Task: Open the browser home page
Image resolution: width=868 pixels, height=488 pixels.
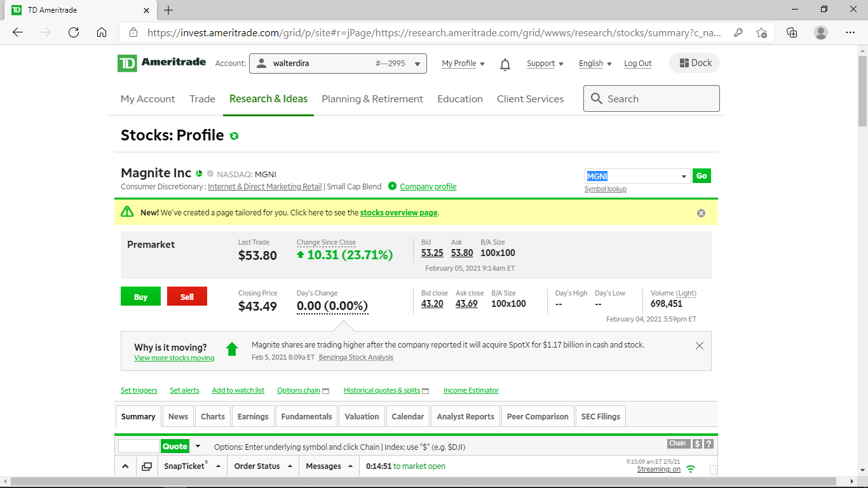Action: coord(102,32)
